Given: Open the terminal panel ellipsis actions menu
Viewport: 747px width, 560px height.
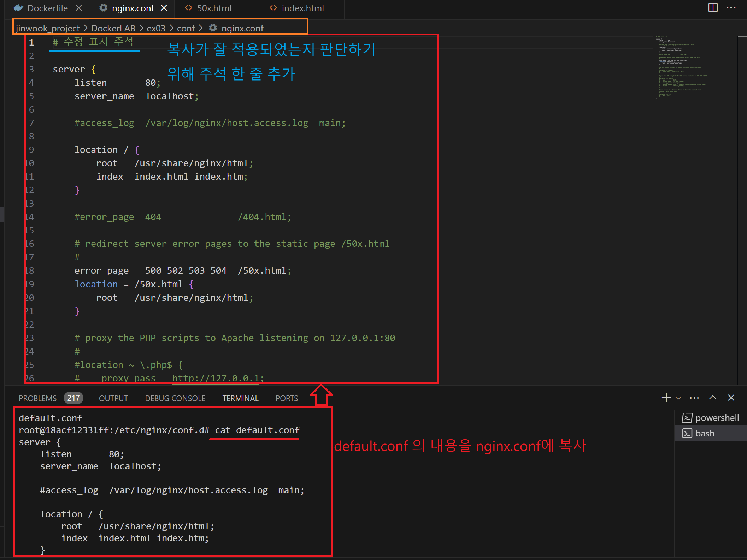Looking at the screenshot, I should click(x=694, y=398).
